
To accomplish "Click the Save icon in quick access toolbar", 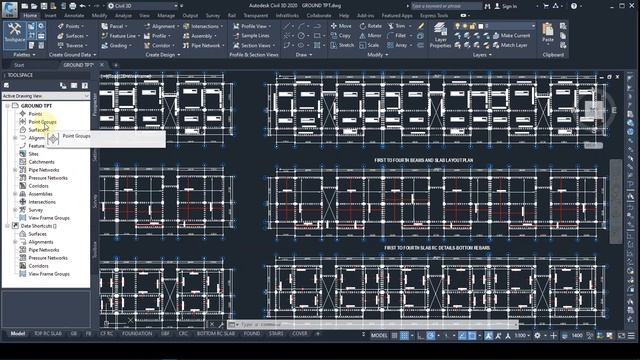I will pyautogui.click(x=44, y=6).
